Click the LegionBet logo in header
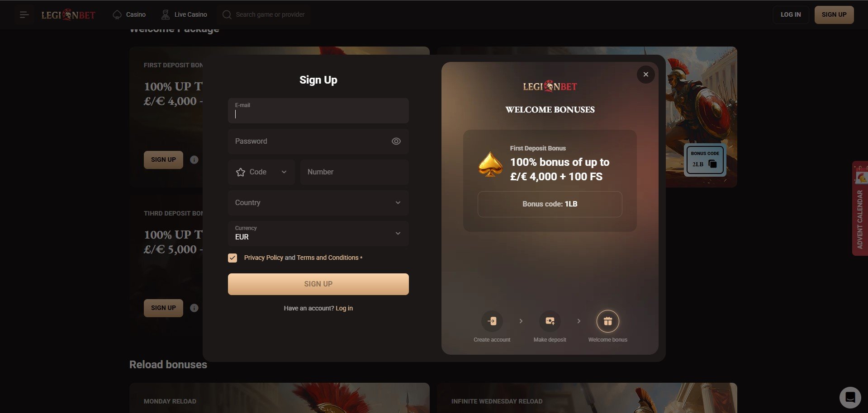Viewport: 868px width, 413px height. click(68, 15)
